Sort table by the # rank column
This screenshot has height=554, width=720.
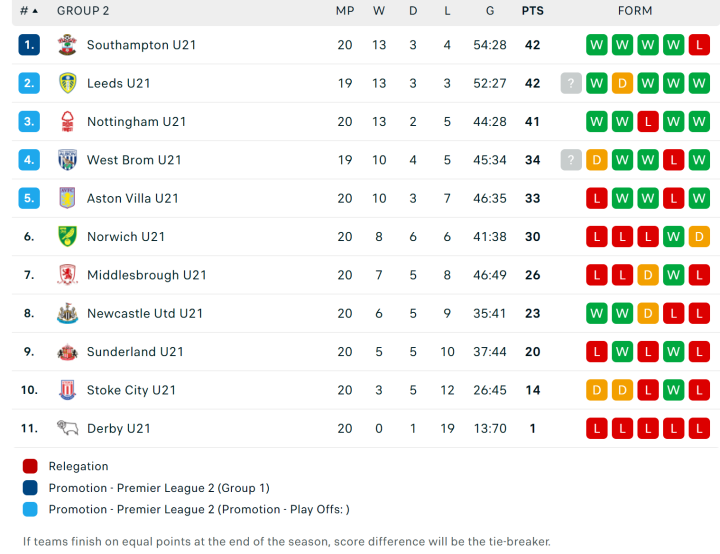click(29, 11)
